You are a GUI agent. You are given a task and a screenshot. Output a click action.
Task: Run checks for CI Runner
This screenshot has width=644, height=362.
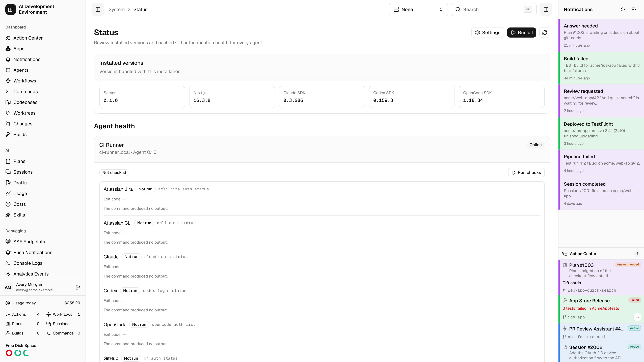(x=526, y=173)
